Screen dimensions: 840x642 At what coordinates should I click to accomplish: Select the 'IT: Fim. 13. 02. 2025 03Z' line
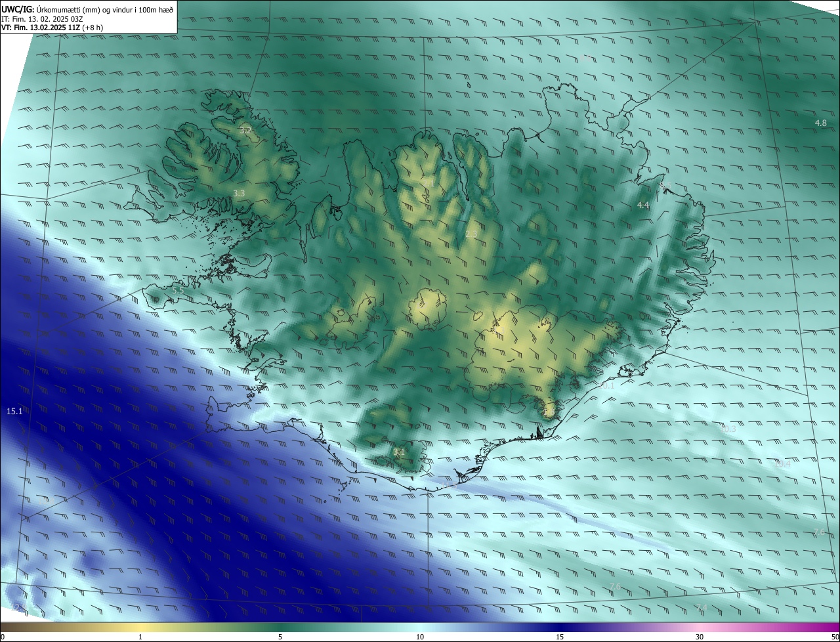tap(43, 18)
